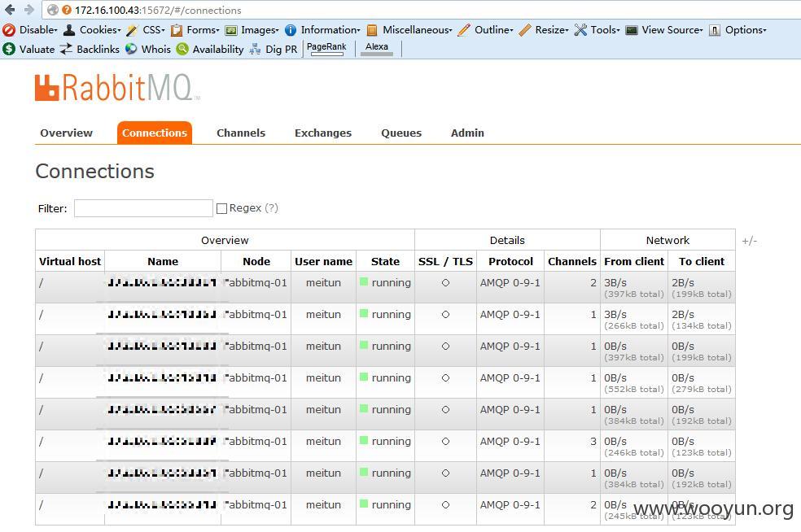
Task: Click the blue Information icon
Action: tap(290, 30)
